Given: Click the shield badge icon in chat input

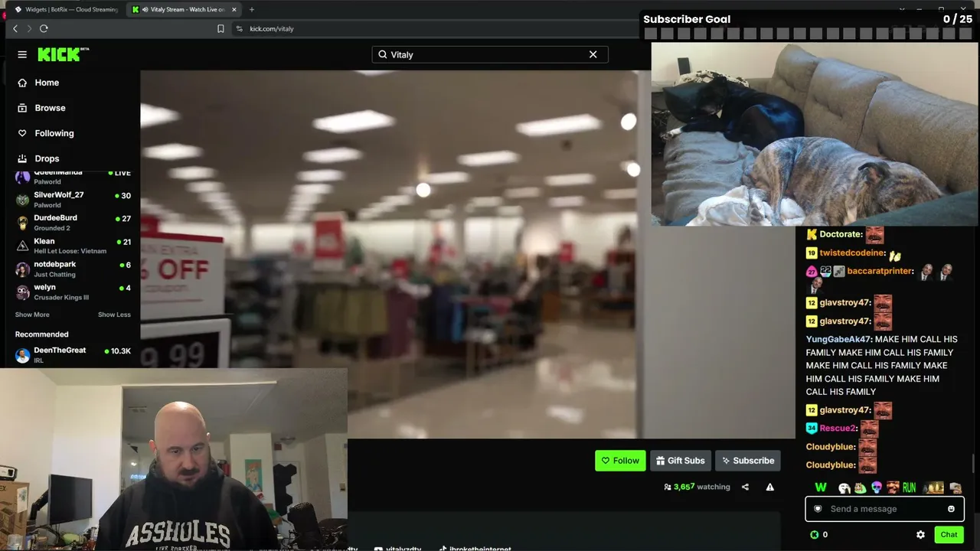Looking at the screenshot, I should [x=818, y=509].
